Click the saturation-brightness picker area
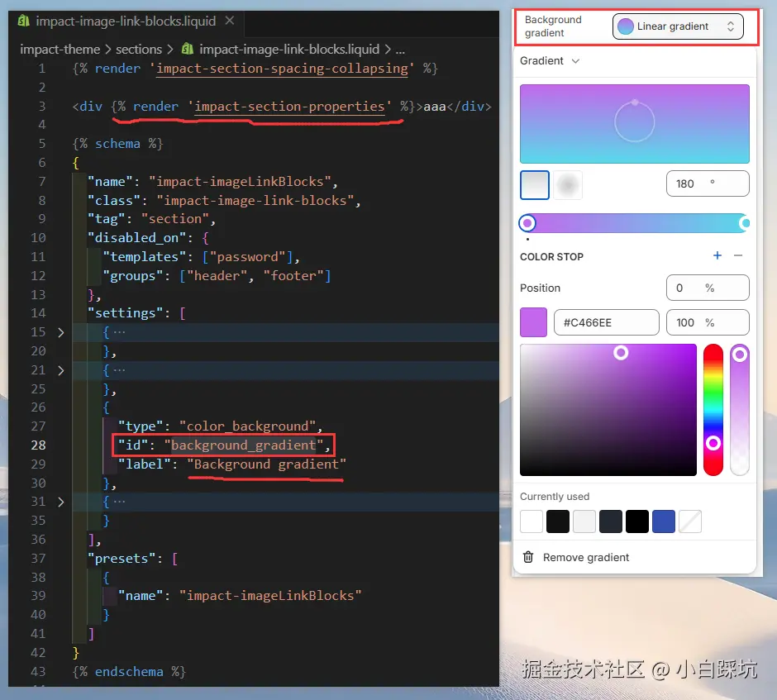The height and width of the screenshot is (700, 777). tap(608, 410)
